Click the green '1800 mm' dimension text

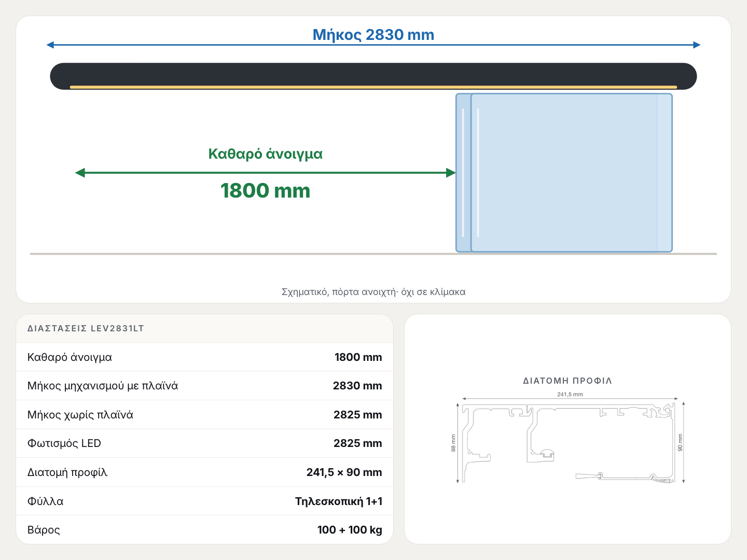pos(265,191)
